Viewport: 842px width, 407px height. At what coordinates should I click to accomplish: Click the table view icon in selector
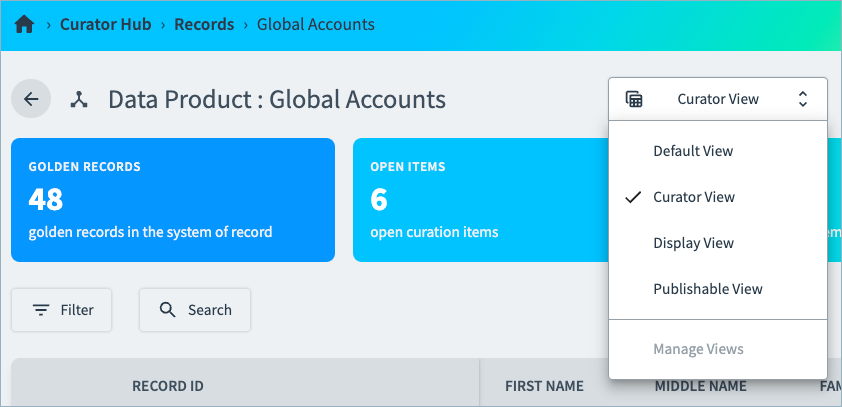634,99
